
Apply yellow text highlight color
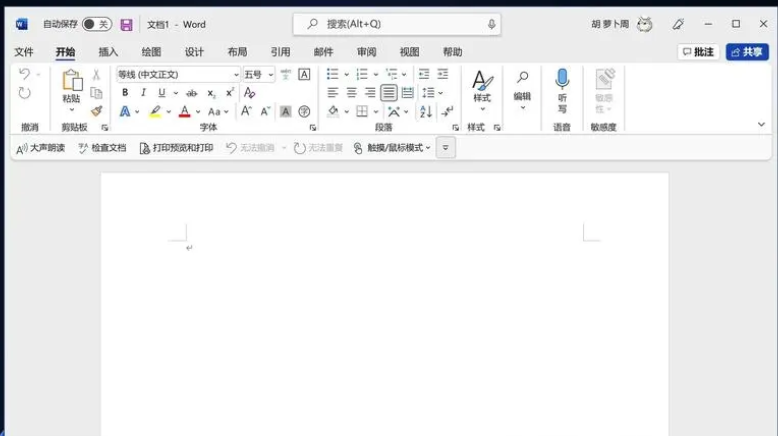coord(155,112)
